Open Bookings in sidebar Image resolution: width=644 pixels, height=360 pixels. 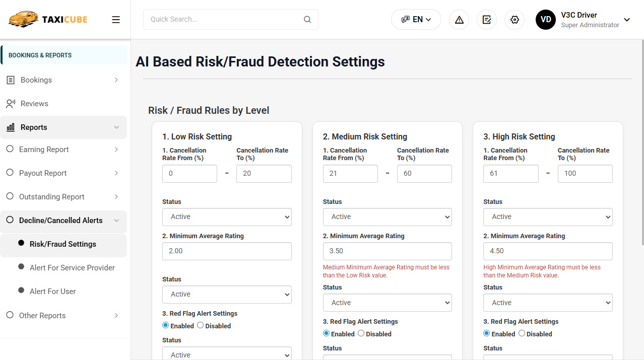(63, 80)
